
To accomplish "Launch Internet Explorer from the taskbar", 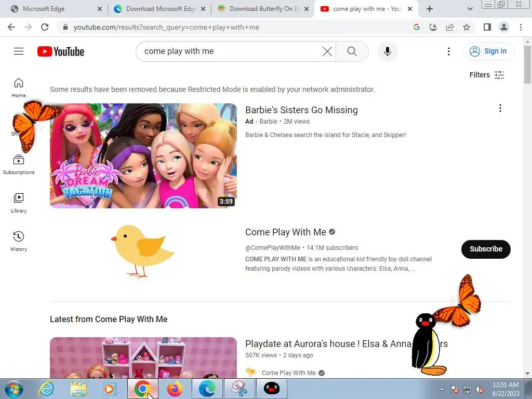I will [x=46, y=389].
